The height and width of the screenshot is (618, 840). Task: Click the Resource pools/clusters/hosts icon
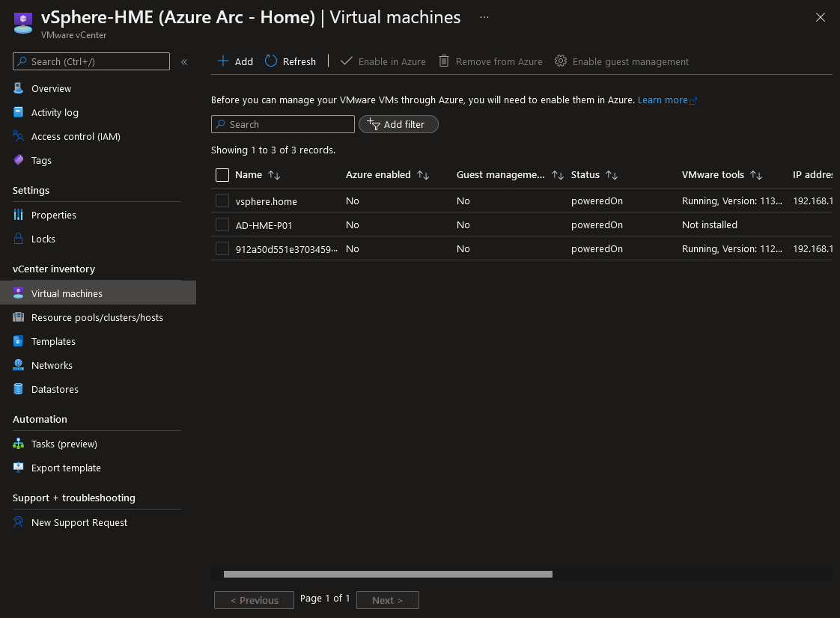(x=18, y=317)
